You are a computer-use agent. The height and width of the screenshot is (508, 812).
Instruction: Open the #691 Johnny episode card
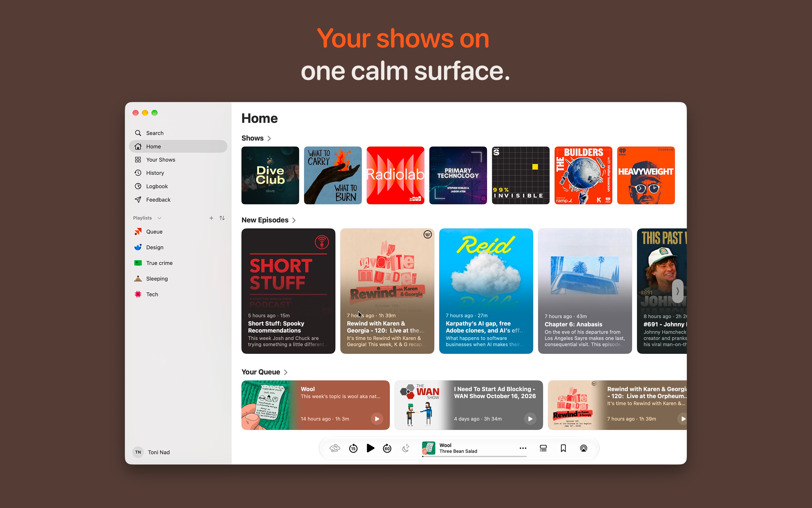pos(662,291)
